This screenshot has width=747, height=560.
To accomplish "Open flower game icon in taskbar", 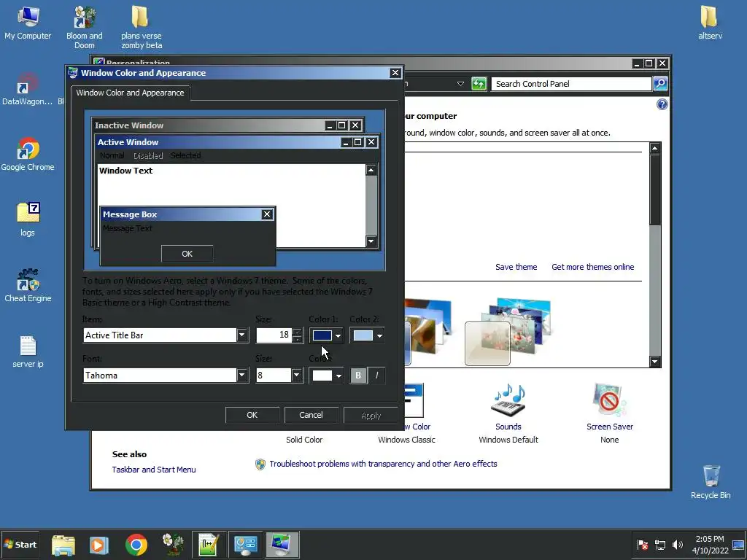I will (x=173, y=545).
